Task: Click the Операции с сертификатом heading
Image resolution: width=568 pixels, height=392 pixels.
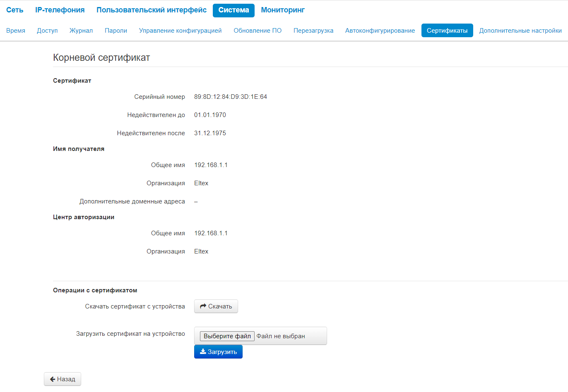Action: (x=95, y=290)
